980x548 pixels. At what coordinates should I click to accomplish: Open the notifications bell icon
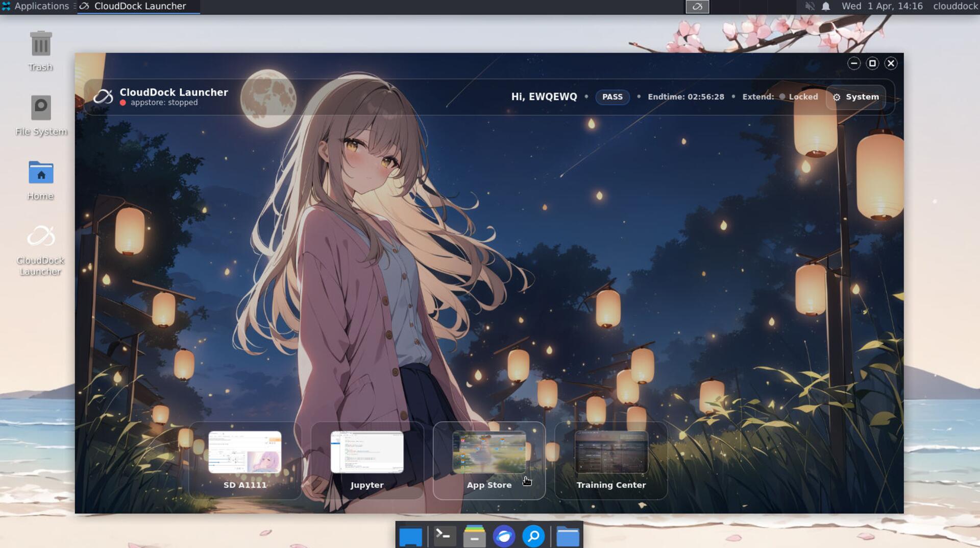pyautogui.click(x=826, y=6)
